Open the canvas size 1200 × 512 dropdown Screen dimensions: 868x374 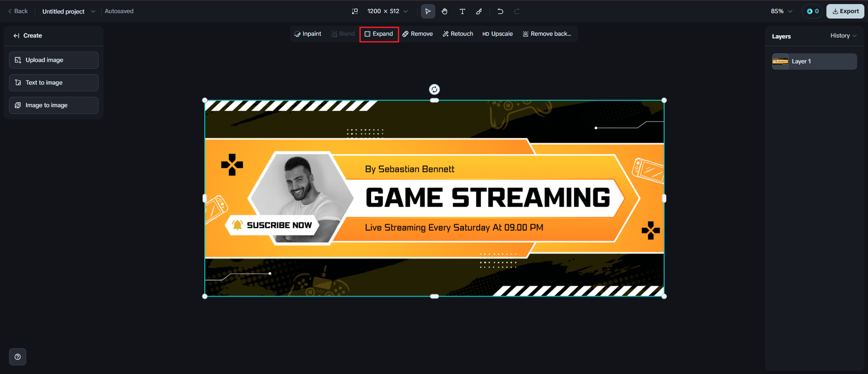(387, 11)
